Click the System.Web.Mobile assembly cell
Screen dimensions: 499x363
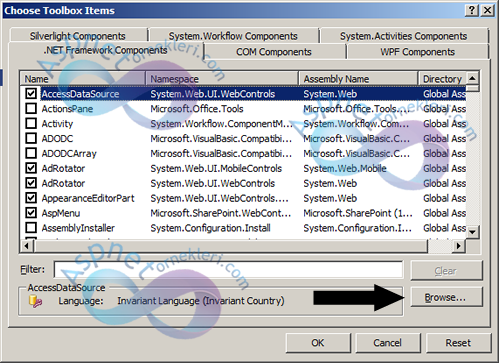[345, 168]
